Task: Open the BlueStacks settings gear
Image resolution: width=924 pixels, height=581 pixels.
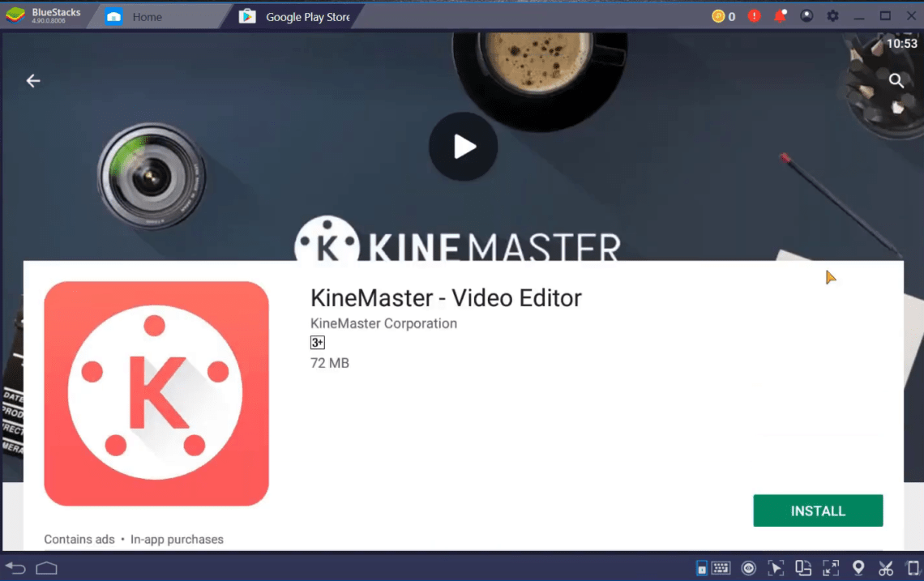Action: pos(832,16)
